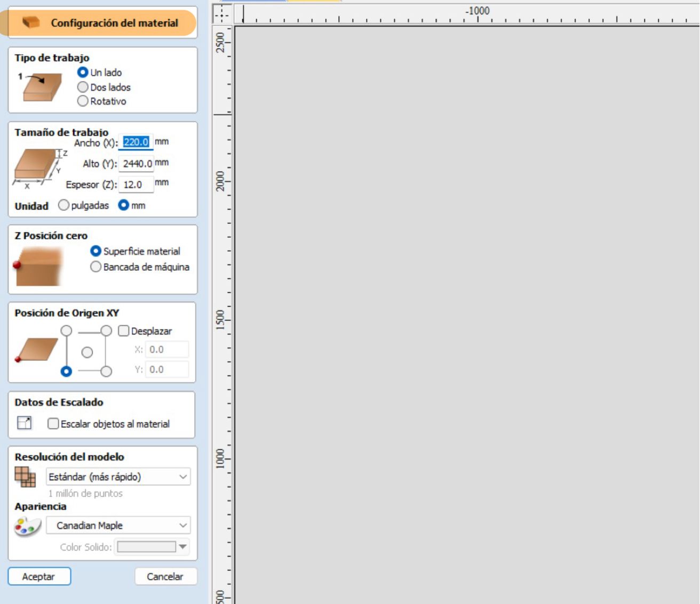The image size is (700, 604).
Task: Click the XY origin position preview image
Action: coord(36,350)
